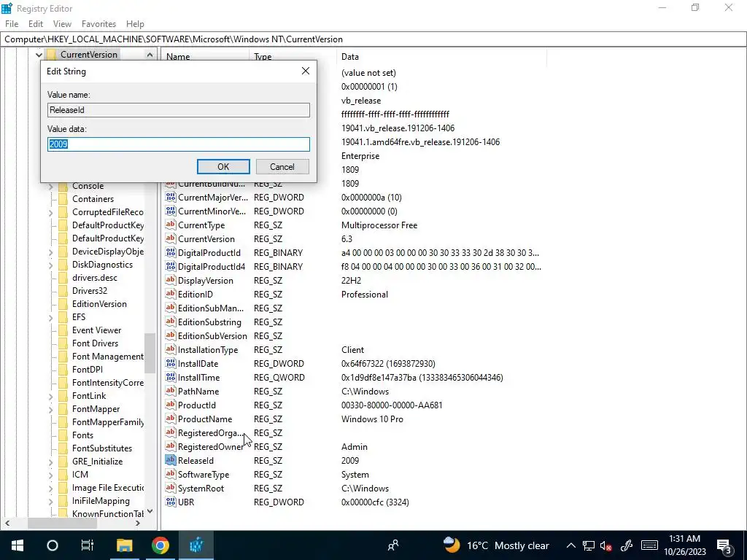This screenshot has width=747, height=560.
Task: Open Google Chrome from the taskbar
Action: pos(160,545)
